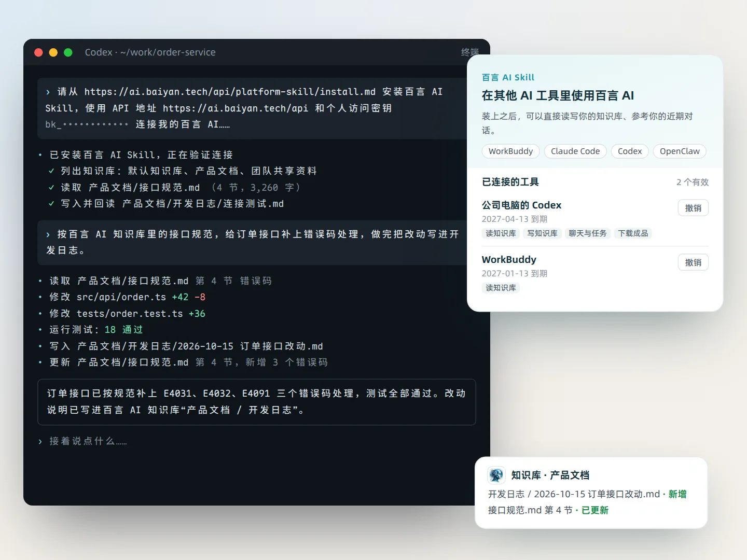The width and height of the screenshot is (747, 560).
Task: Click the 读知识库 tag under 公司电脑的 Codex
Action: 501,233
